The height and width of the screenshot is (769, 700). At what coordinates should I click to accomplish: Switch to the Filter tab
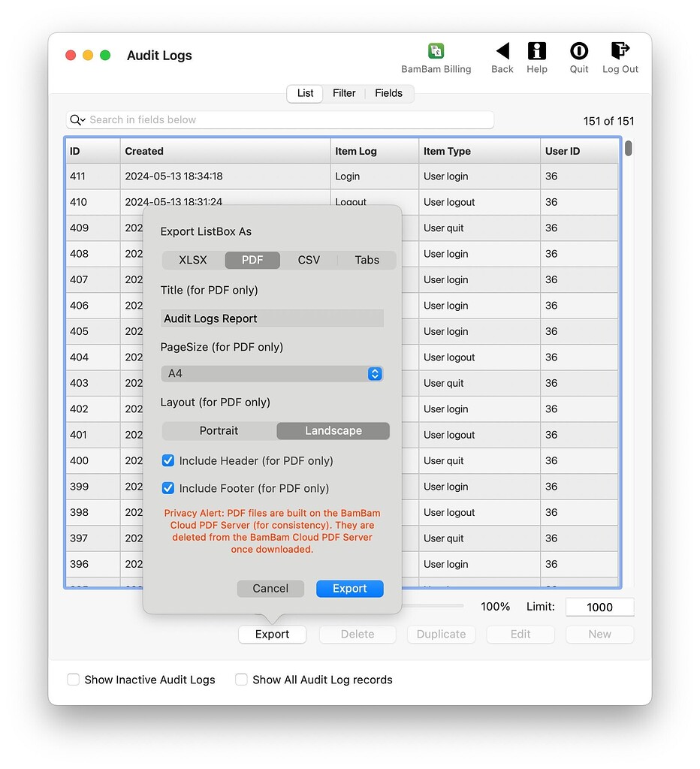click(343, 93)
